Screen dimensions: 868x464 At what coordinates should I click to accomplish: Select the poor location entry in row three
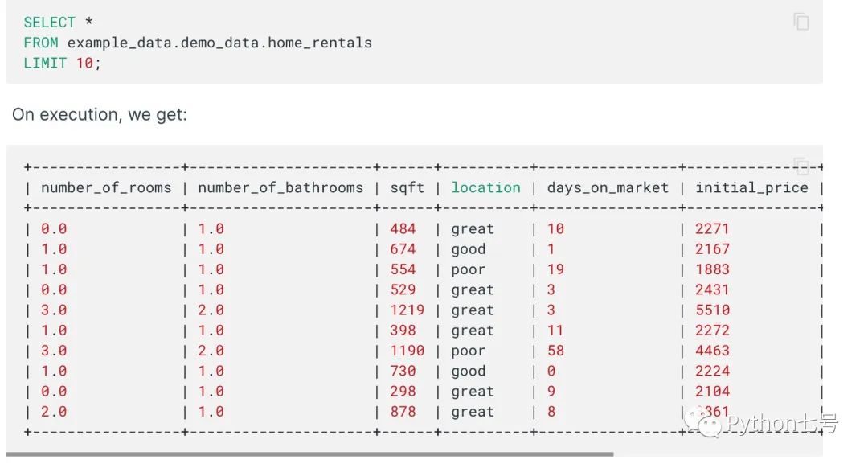coord(468,269)
